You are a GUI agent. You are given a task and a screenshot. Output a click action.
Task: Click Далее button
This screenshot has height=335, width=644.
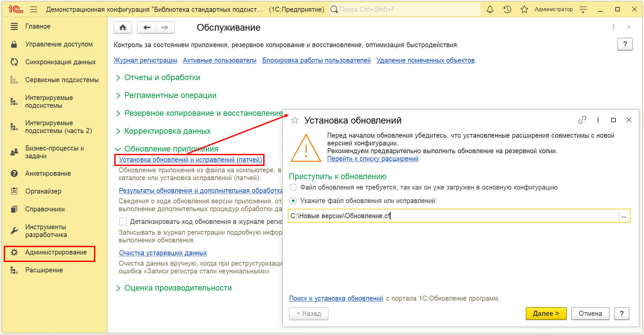pos(546,313)
